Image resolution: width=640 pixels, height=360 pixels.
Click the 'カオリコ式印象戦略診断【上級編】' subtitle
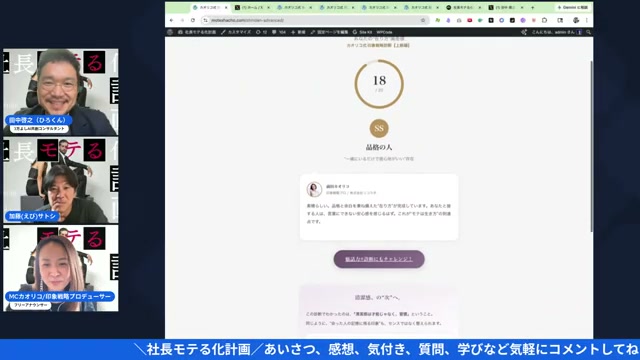pyautogui.click(x=378, y=45)
